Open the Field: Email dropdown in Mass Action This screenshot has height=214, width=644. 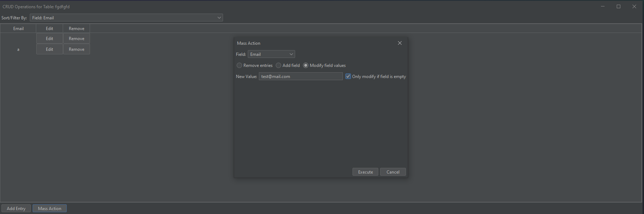pos(271,54)
